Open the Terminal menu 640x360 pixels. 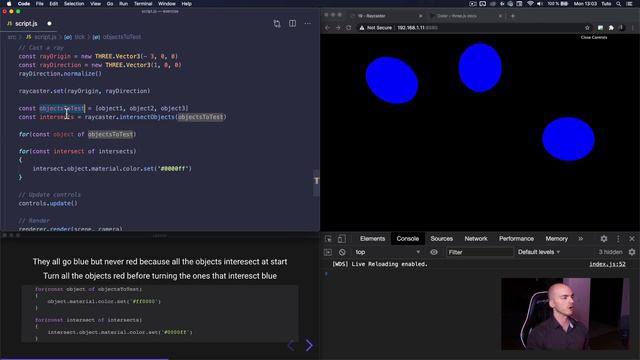(x=143, y=4)
